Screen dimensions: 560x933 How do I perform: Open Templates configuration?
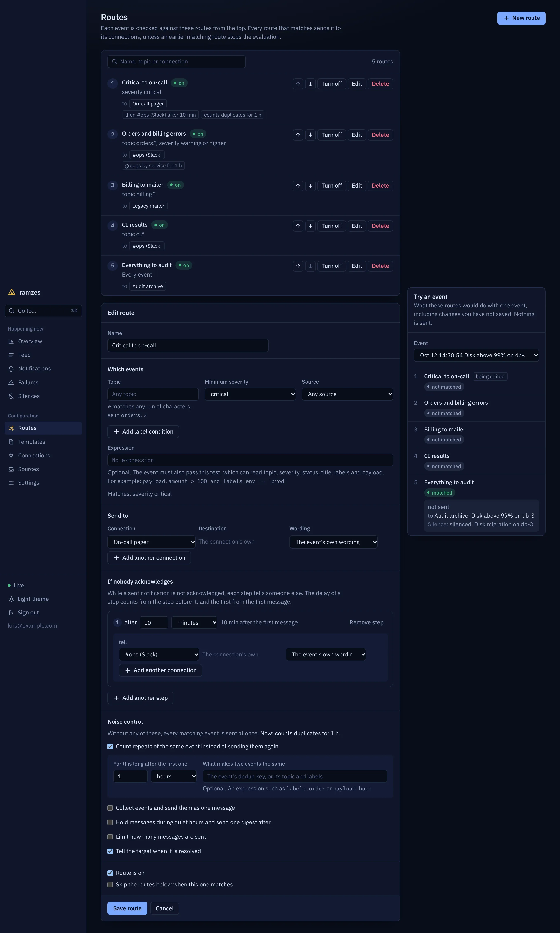click(x=43, y=442)
